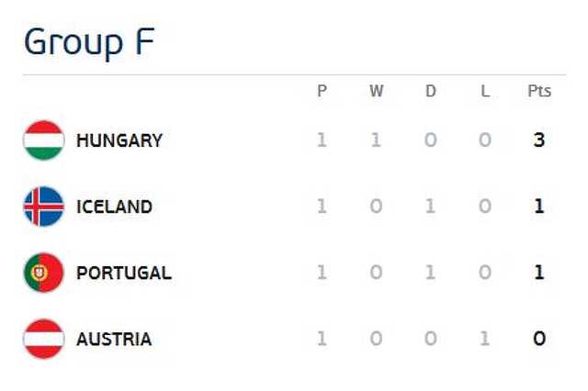Click the Austria flag icon
This screenshot has height=391, width=588.
tap(44, 339)
